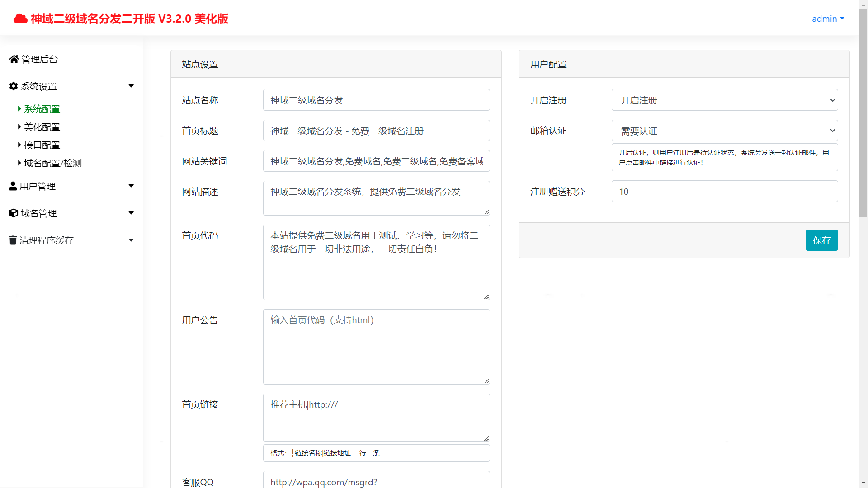Image resolution: width=868 pixels, height=488 pixels.
Task: Click the cube icon beside 域名管理
Action: click(x=14, y=213)
